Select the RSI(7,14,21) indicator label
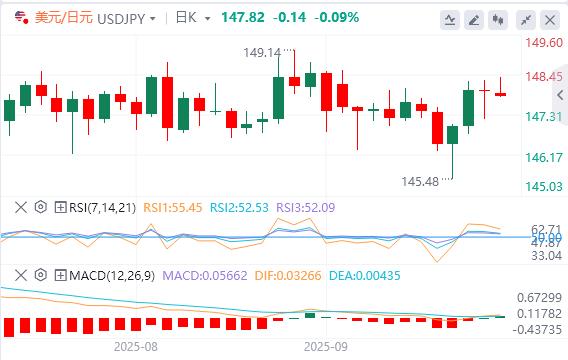 click(103, 208)
